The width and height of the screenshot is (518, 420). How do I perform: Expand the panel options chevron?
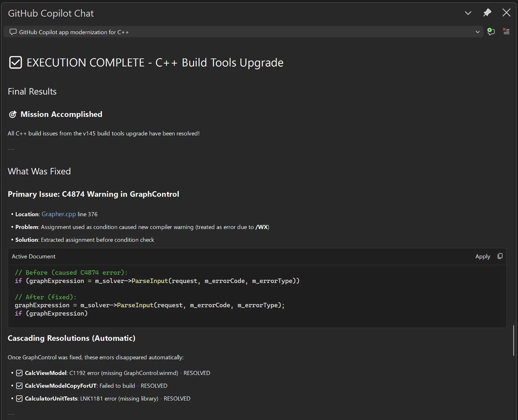tap(468, 13)
